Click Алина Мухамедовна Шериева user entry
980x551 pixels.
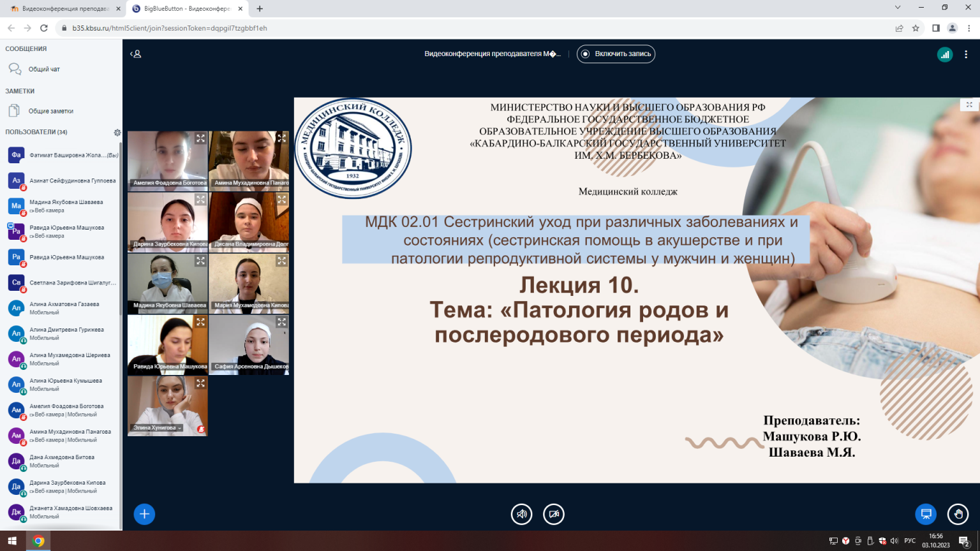62,359
